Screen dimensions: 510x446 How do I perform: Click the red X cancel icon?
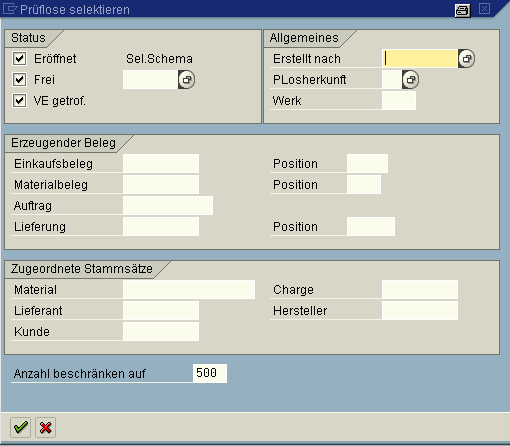point(45,427)
